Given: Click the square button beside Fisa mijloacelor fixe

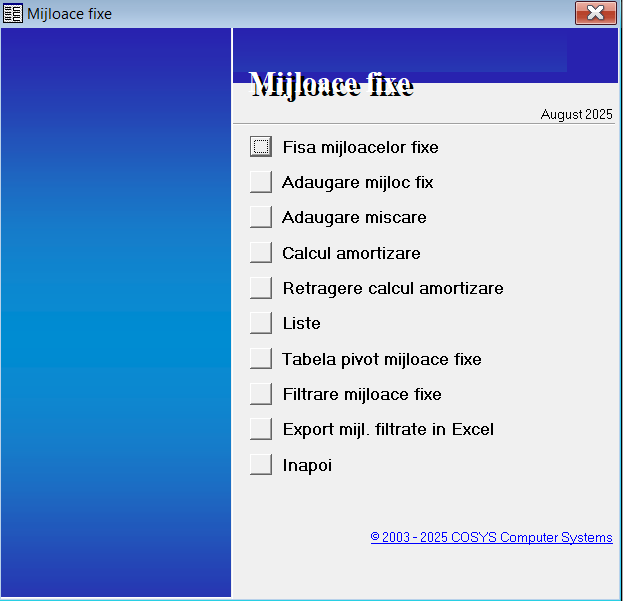Looking at the screenshot, I should point(261,147).
